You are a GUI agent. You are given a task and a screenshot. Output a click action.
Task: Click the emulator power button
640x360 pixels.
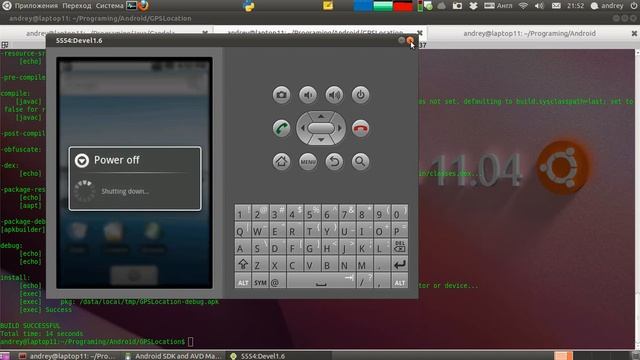[x=360, y=95]
